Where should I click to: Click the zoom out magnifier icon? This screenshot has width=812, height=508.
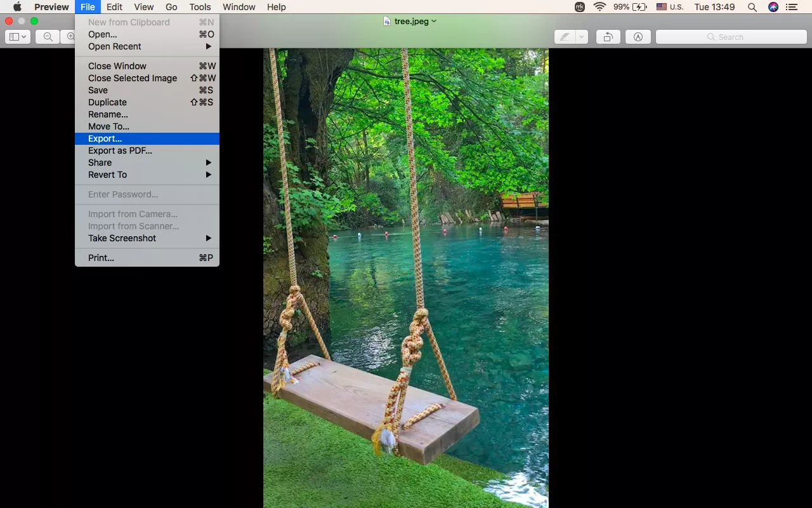(48, 37)
